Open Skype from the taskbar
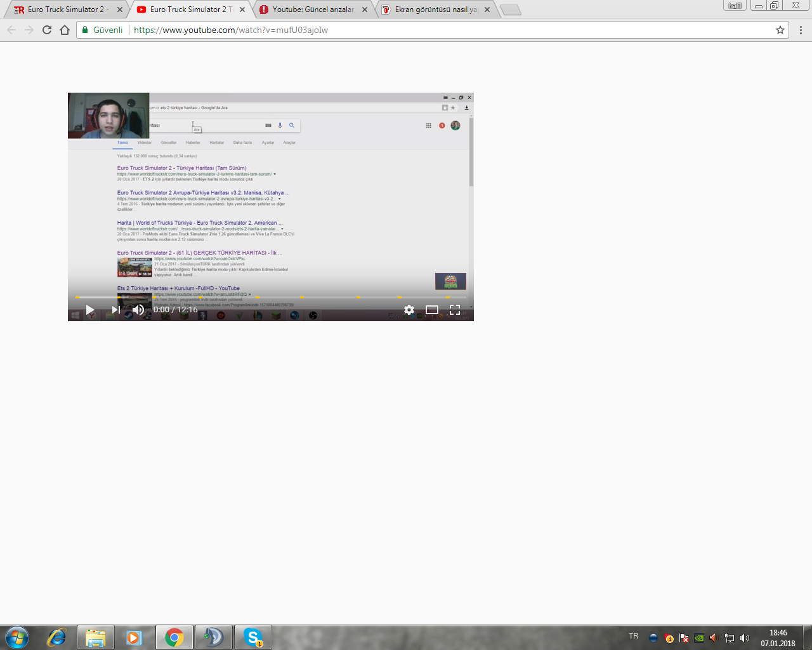 click(x=253, y=637)
